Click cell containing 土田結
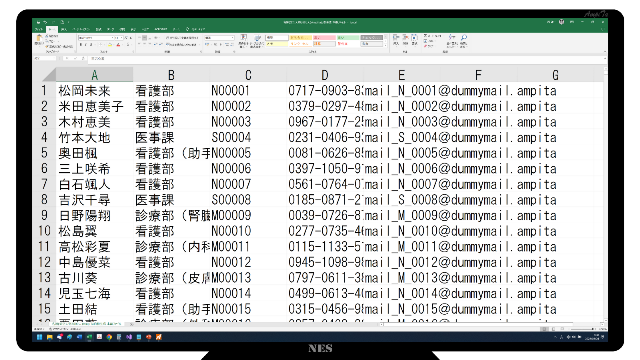640x360 pixels. pyautogui.click(x=94, y=309)
